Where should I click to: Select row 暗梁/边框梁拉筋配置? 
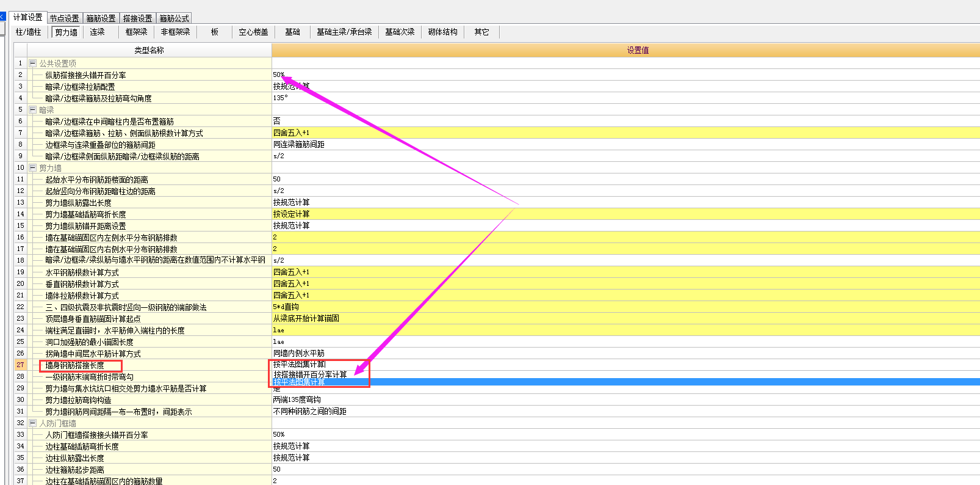pyautogui.click(x=149, y=87)
